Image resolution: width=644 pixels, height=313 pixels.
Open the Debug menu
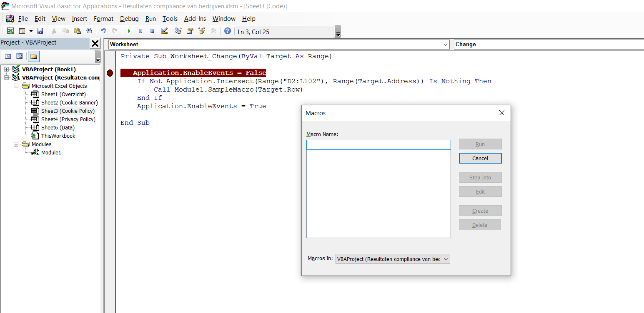pos(129,19)
